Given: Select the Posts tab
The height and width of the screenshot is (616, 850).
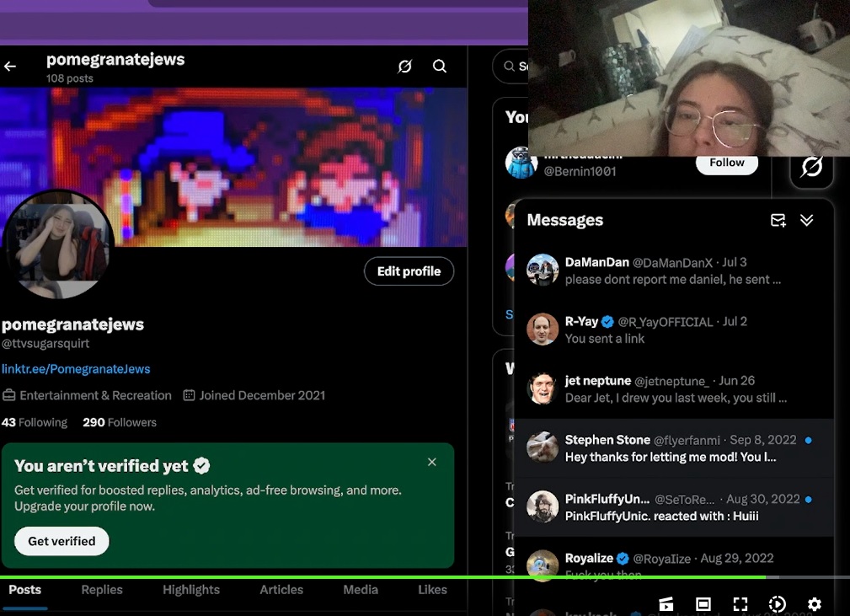Looking at the screenshot, I should coord(25,590).
